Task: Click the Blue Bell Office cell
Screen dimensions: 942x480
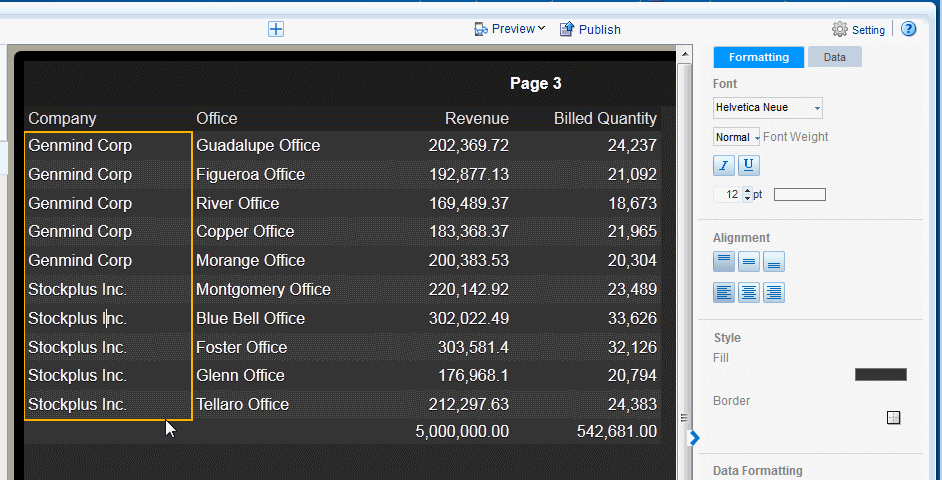Action: tap(251, 318)
